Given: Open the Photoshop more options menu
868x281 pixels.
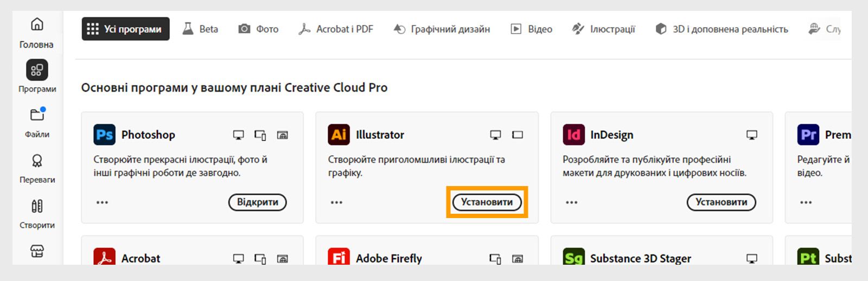Looking at the screenshot, I should coord(102,202).
